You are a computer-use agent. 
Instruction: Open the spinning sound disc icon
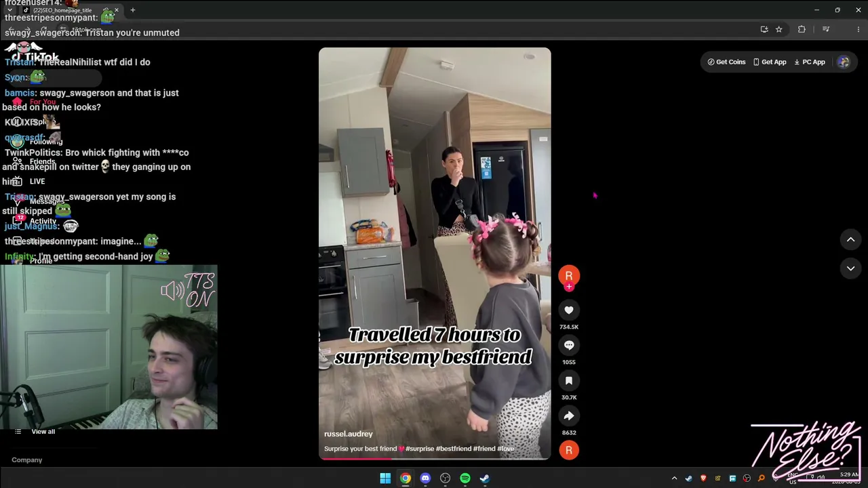pos(569,450)
